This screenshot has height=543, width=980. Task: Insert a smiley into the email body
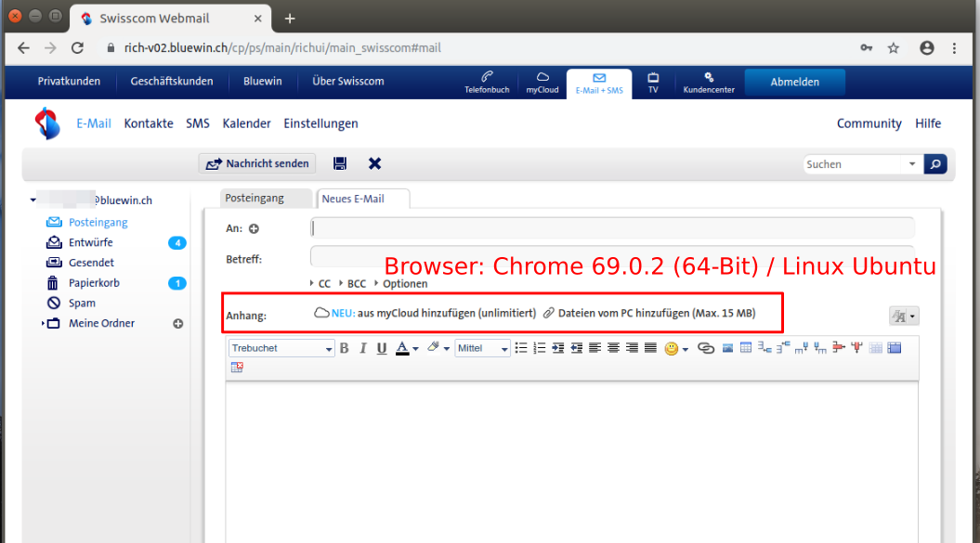(672, 348)
